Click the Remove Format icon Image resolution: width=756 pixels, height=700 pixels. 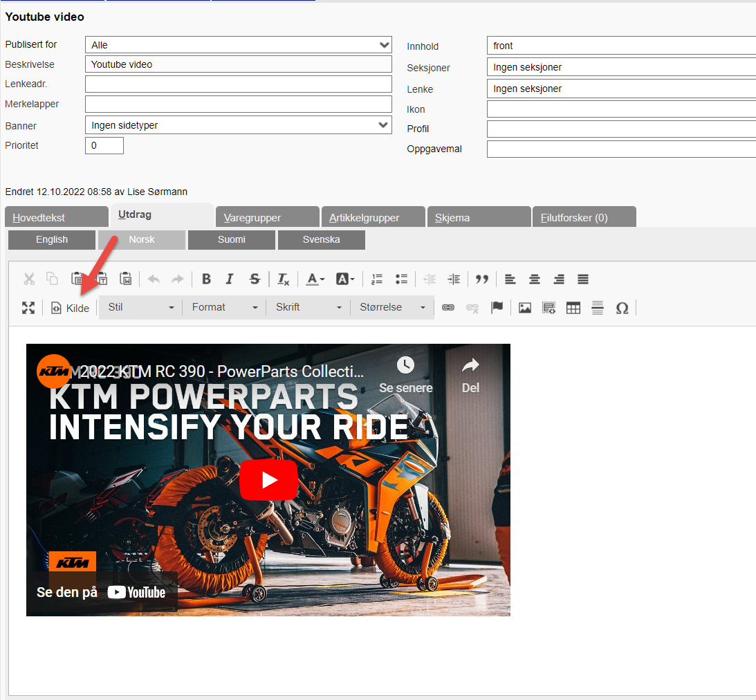click(x=284, y=279)
